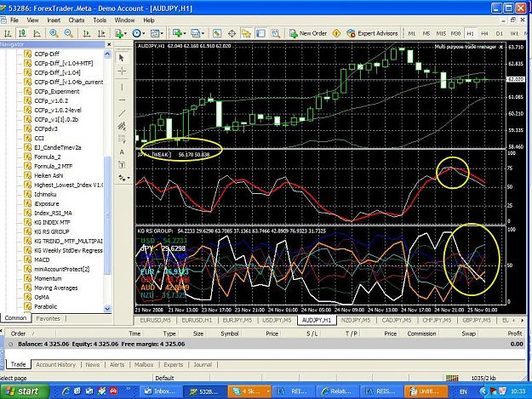
Task: Select the Equidistant Channel tool
Action: [x=122, y=126]
